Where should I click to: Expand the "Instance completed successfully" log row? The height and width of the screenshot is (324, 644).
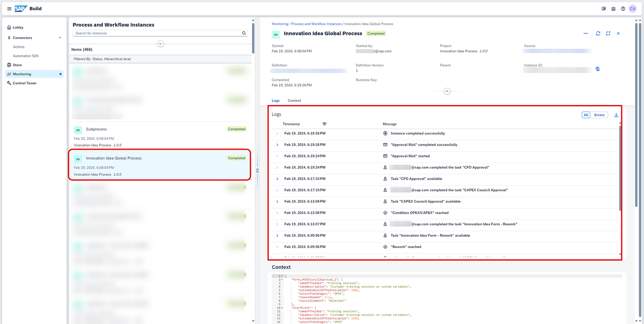click(277, 134)
